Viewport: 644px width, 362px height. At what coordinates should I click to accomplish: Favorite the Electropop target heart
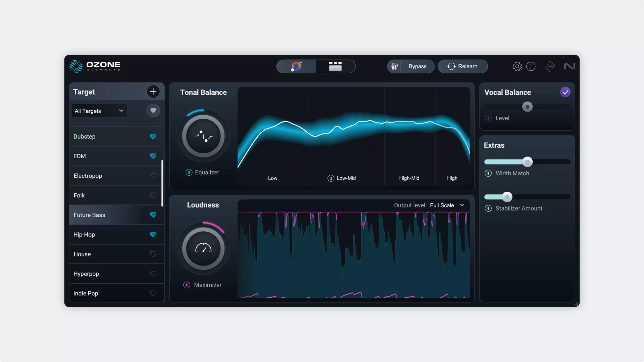pyautogui.click(x=153, y=176)
